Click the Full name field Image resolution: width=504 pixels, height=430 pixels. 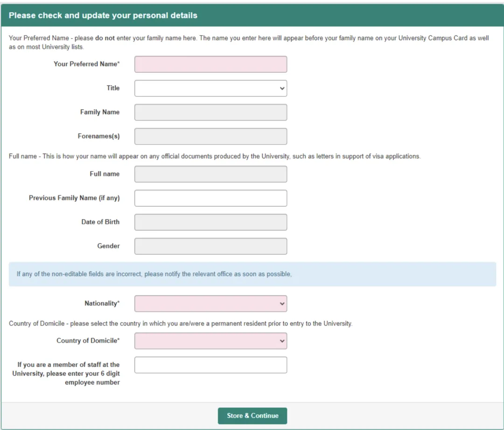210,174
